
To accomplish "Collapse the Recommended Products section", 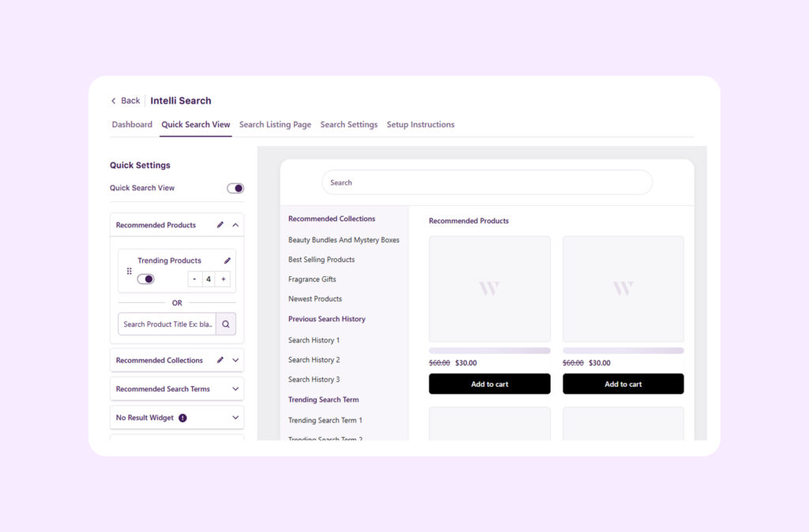I will [235, 224].
